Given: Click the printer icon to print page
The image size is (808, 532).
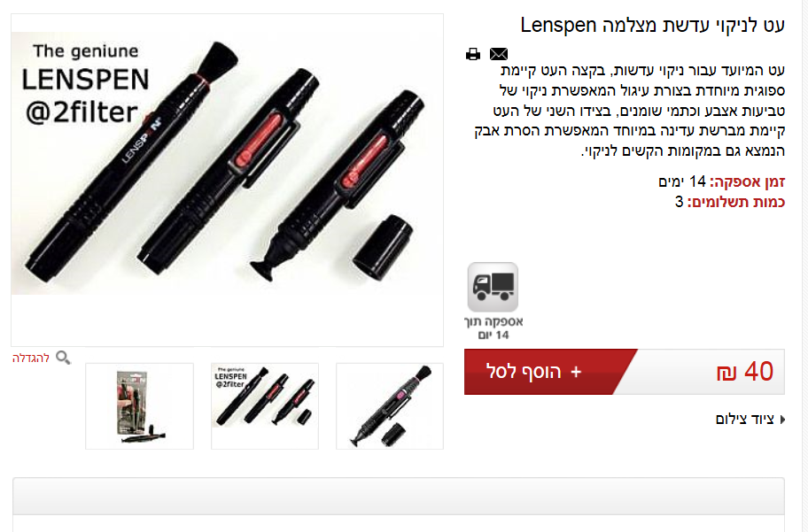Looking at the screenshot, I should [x=472, y=54].
